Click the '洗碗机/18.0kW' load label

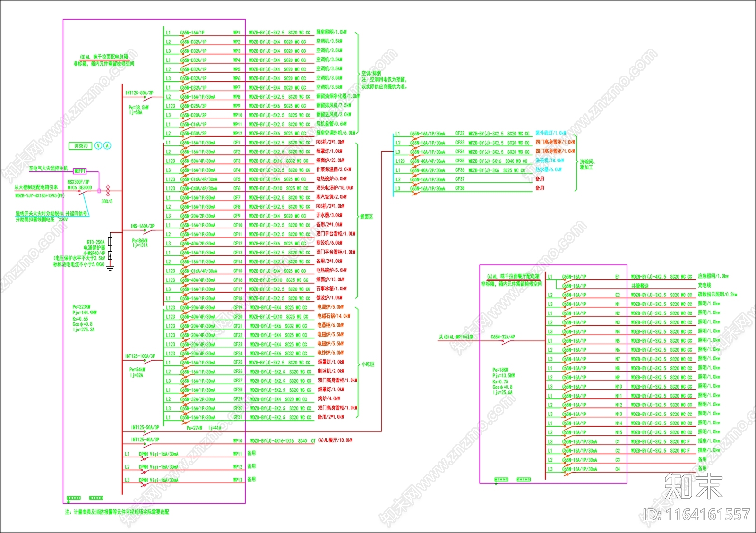click(x=550, y=161)
